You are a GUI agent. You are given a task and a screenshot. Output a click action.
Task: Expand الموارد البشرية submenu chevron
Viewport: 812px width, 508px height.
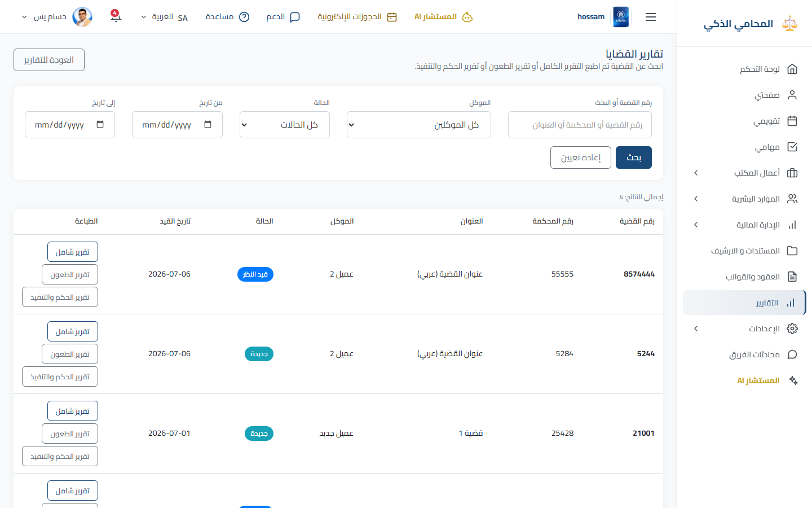(x=696, y=199)
